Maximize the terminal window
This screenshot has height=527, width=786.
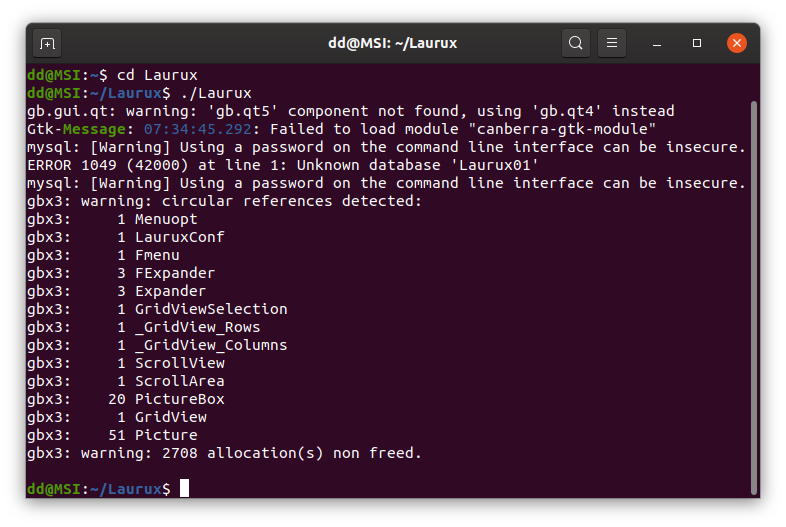coord(697,43)
